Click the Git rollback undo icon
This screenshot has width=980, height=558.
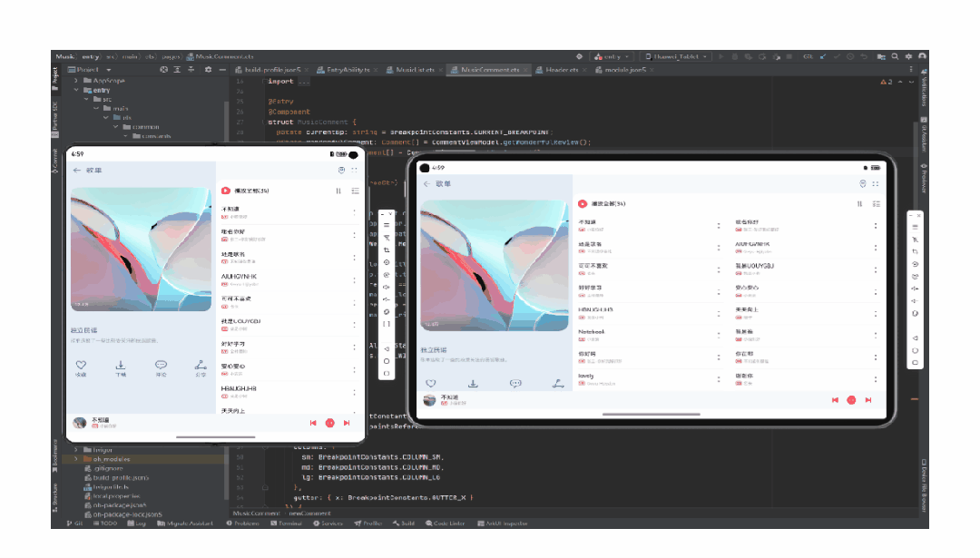point(864,56)
